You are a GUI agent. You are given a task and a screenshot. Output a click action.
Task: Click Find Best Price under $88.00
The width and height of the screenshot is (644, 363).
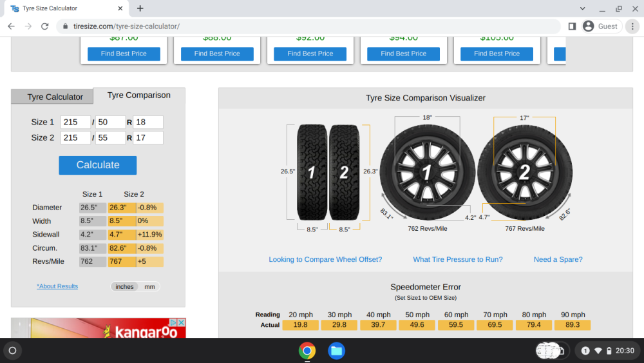(x=217, y=54)
